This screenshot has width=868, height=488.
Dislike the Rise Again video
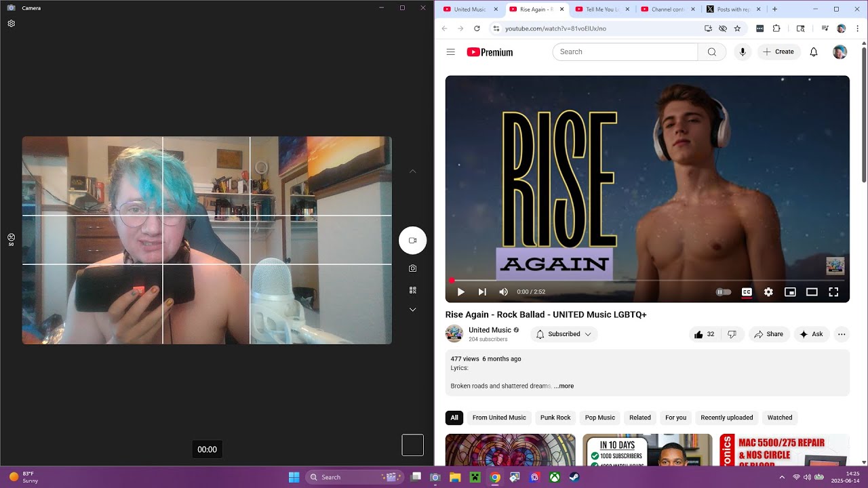(732, 334)
